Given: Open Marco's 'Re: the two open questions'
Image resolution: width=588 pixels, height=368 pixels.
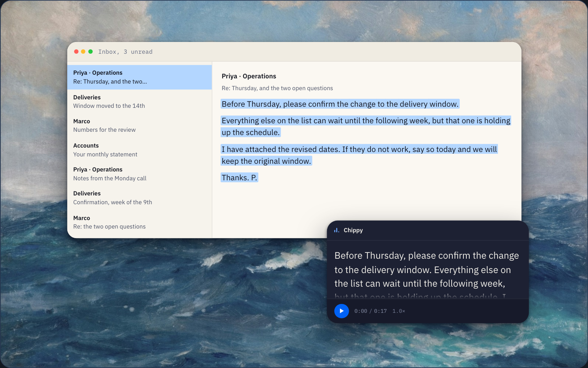Looking at the screenshot, I should [x=140, y=222].
